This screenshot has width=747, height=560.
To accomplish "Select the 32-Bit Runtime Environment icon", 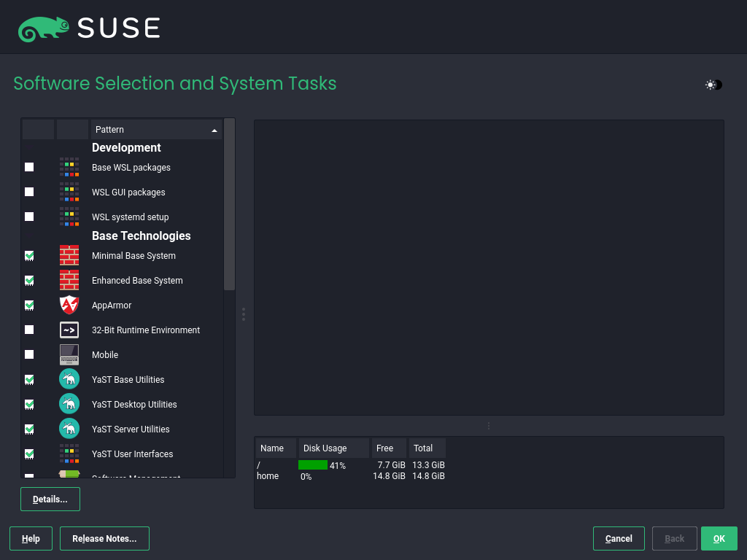I will (69, 330).
